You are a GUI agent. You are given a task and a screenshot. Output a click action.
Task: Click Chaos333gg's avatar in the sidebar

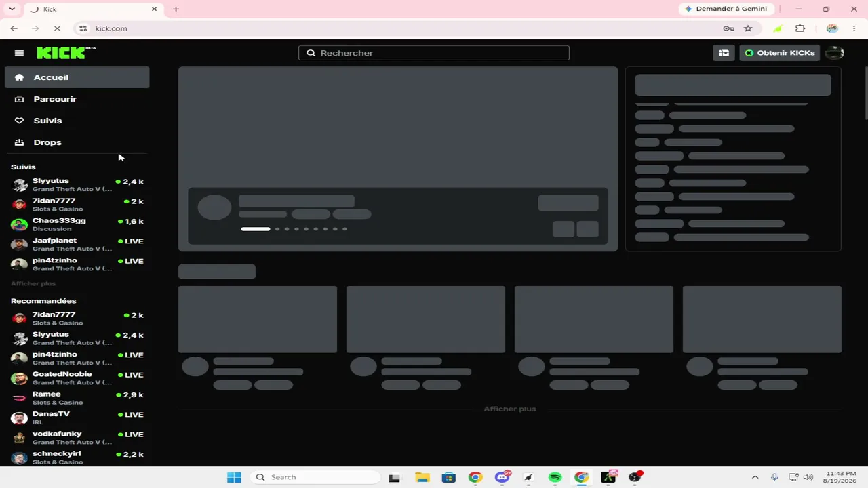(20, 224)
